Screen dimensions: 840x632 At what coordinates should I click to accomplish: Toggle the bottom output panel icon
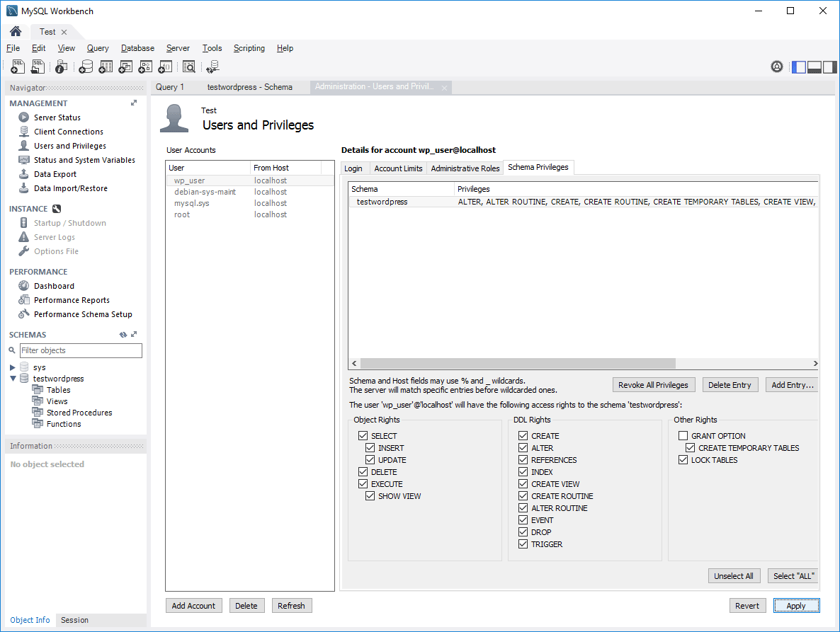[x=815, y=67]
